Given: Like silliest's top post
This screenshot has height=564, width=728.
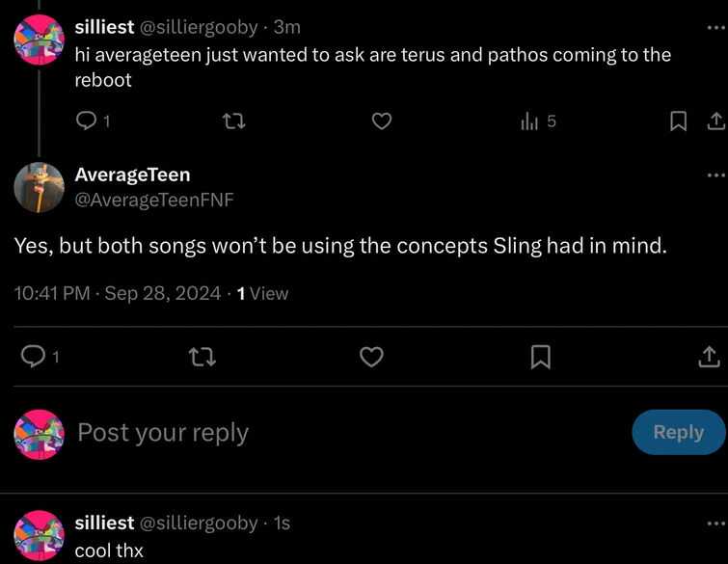Looking at the screenshot, I should (382, 121).
